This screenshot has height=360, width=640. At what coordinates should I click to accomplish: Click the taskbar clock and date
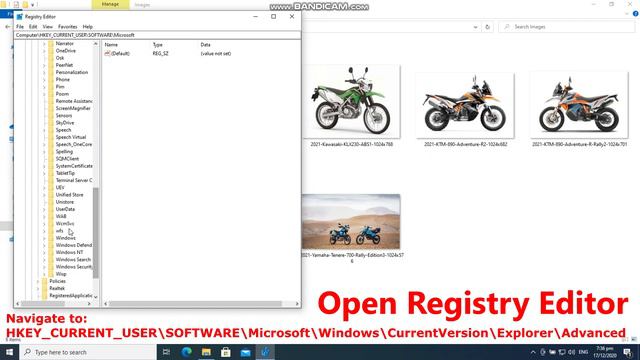604,352
